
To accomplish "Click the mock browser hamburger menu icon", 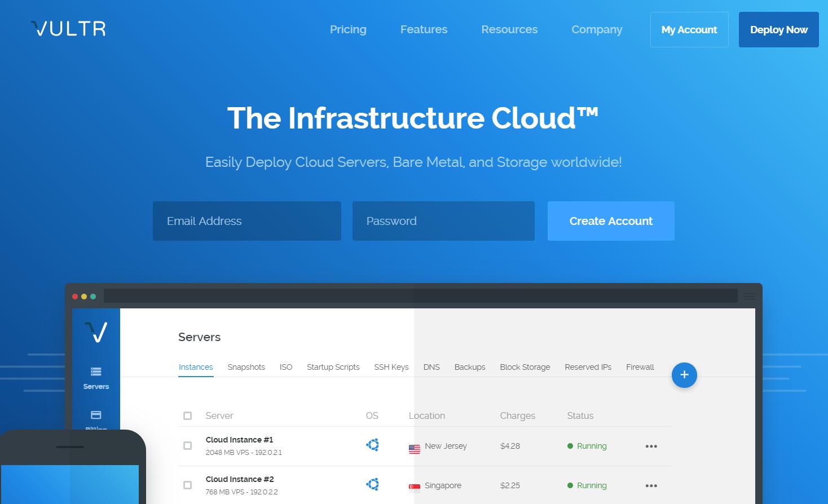I will click(x=750, y=296).
